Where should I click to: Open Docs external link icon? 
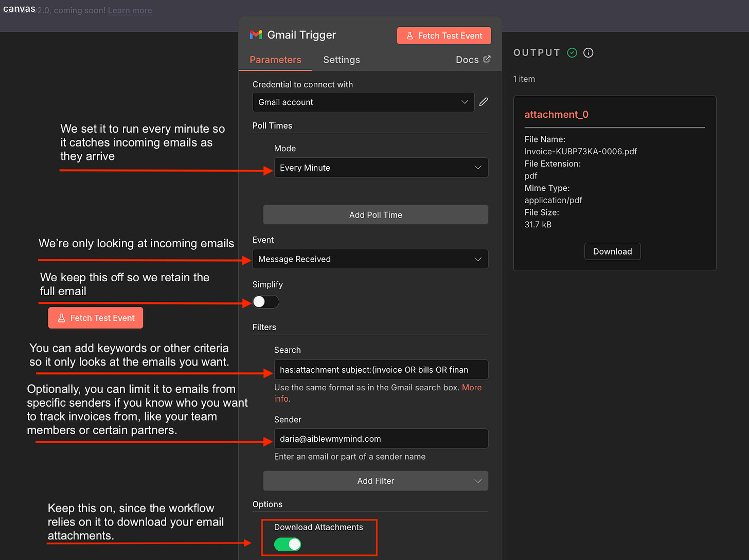[x=487, y=59]
